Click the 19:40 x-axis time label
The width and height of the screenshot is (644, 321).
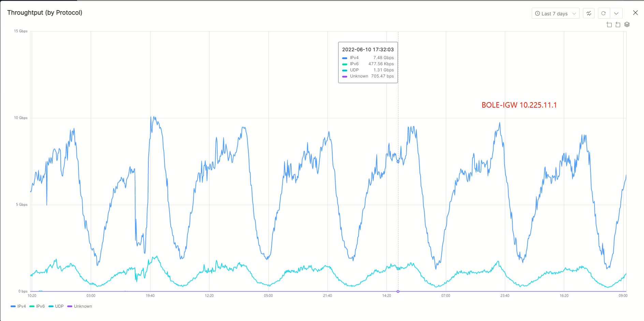pos(150,296)
